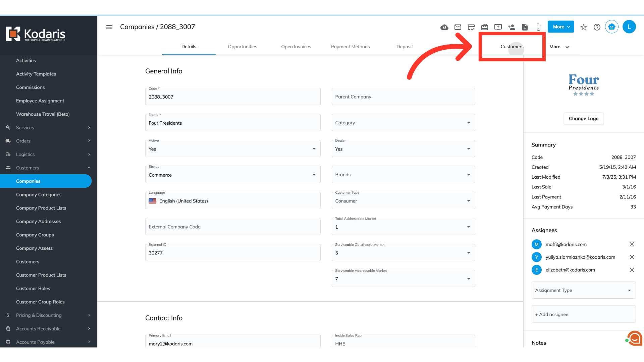The height and width of the screenshot is (362, 644).
Task: Remove assignee maffi@kodaris.com
Action: coord(632,244)
